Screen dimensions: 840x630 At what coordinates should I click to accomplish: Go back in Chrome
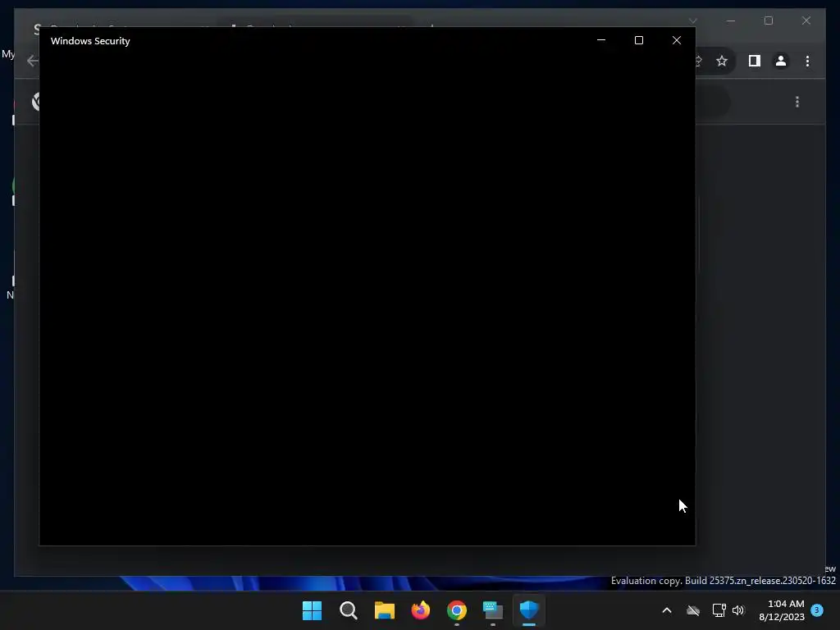click(x=32, y=61)
